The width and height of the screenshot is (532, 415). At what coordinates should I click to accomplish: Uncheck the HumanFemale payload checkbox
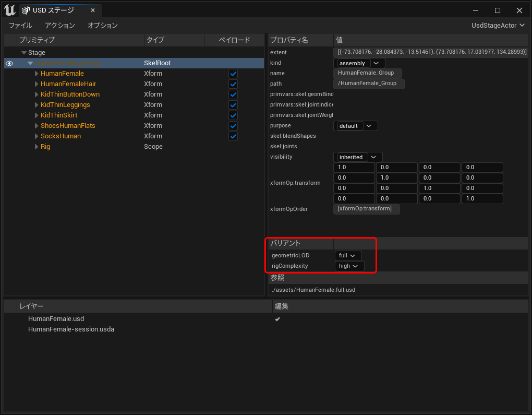pyautogui.click(x=233, y=74)
